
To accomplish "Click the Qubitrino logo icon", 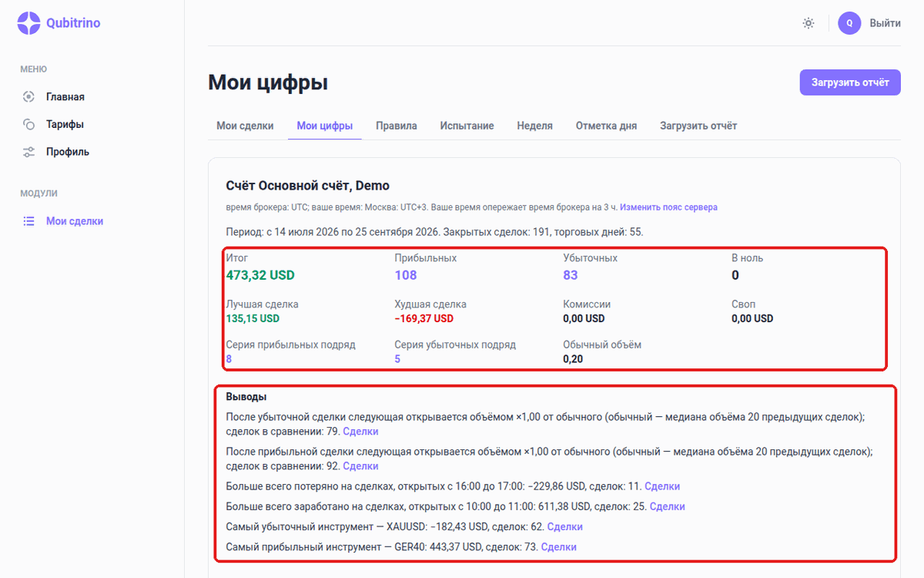I will (x=28, y=23).
